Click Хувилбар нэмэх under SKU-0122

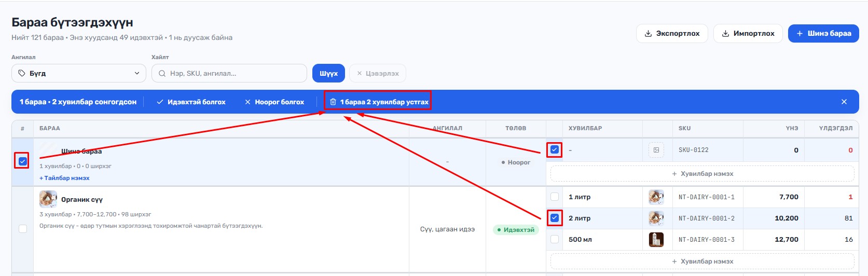(702, 174)
